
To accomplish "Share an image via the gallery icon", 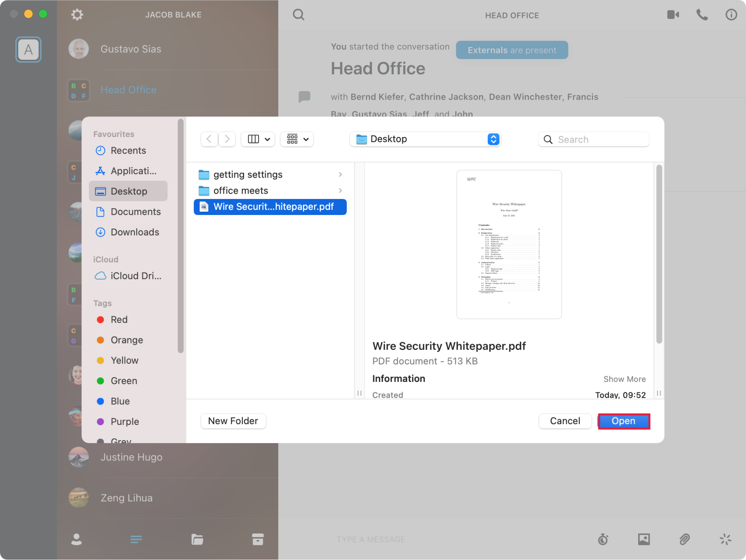I will click(643, 539).
